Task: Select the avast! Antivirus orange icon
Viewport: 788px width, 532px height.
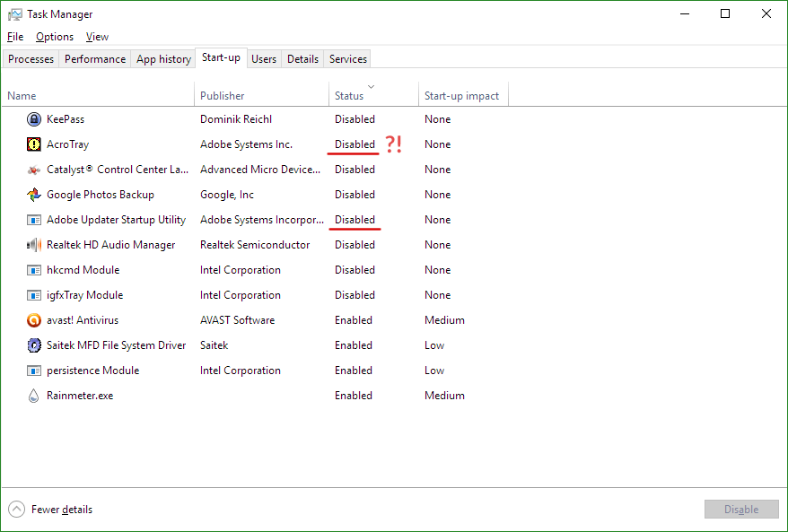Action: click(34, 320)
